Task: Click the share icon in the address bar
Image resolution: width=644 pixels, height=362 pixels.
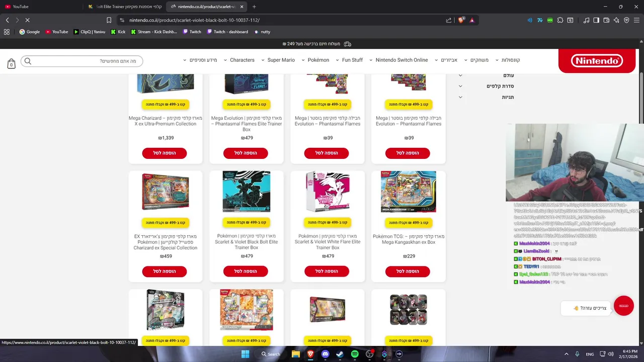Action: pos(448,20)
